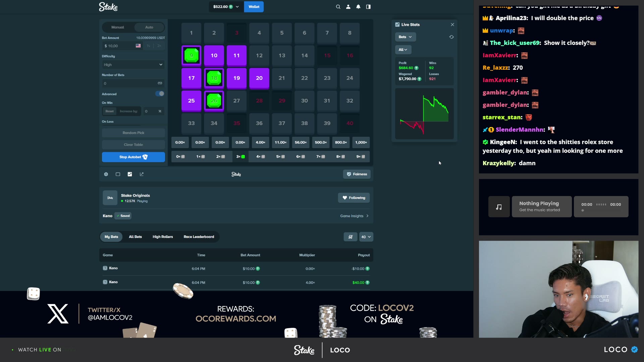
Task: Refresh the Live Stats panel
Action: 451,37
